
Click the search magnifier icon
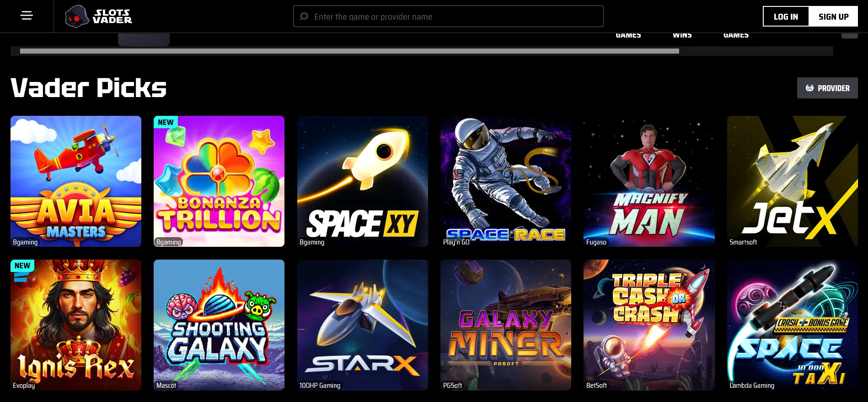[304, 16]
